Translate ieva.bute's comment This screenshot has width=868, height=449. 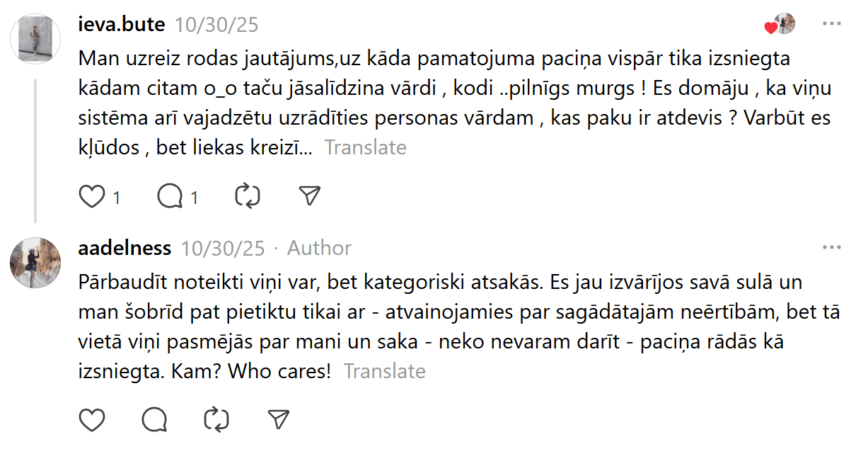(365, 148)
